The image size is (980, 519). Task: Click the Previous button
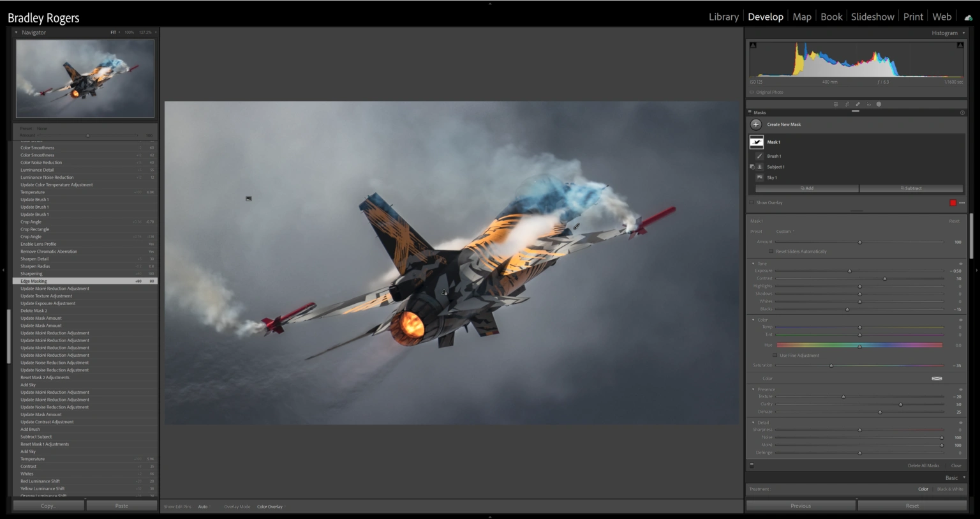pos(801,506)
